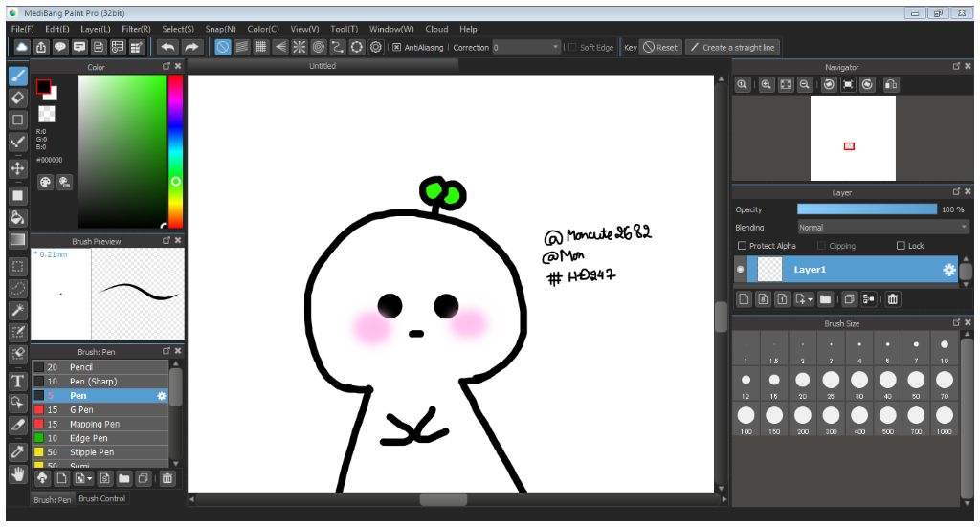Enable circle snap icon
The image size is (980, 527).
pyautogui.click(x=318, y=48)
